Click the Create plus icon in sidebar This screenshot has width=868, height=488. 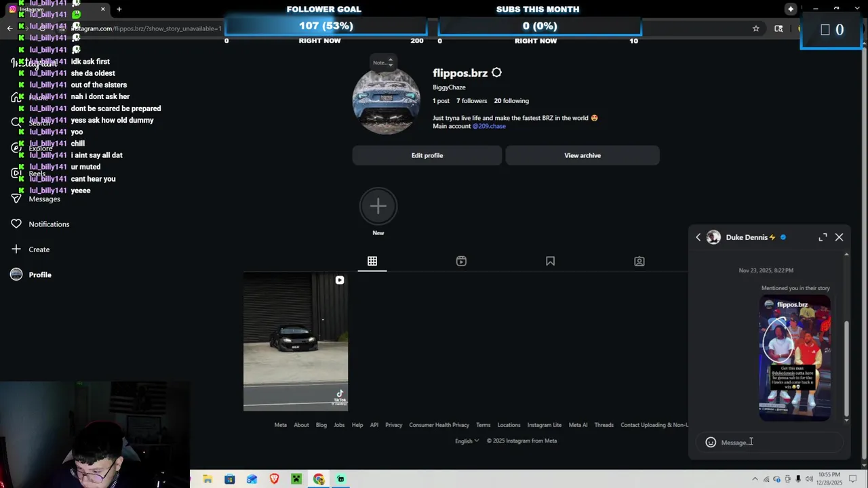click(x=16, y=249)
